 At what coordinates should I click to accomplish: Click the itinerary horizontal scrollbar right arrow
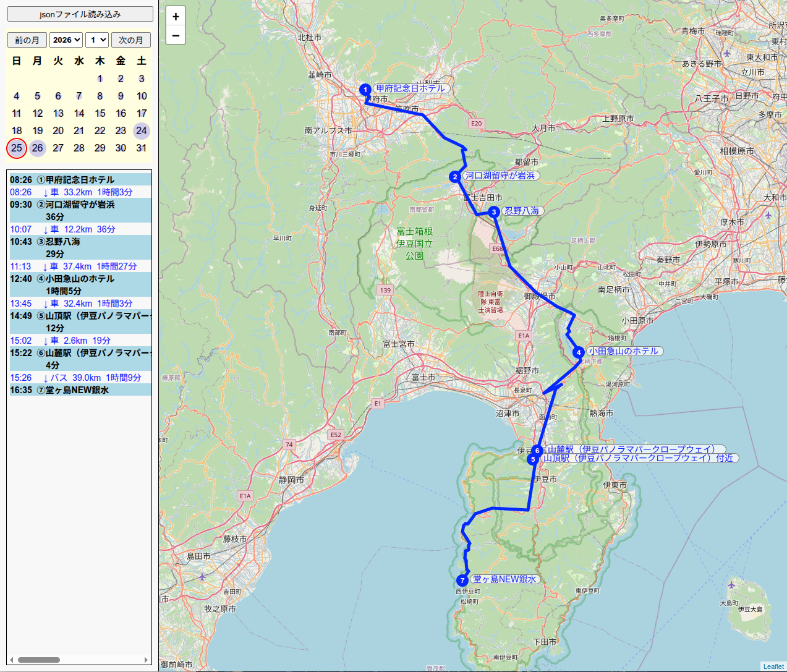[x=146, y=660]
